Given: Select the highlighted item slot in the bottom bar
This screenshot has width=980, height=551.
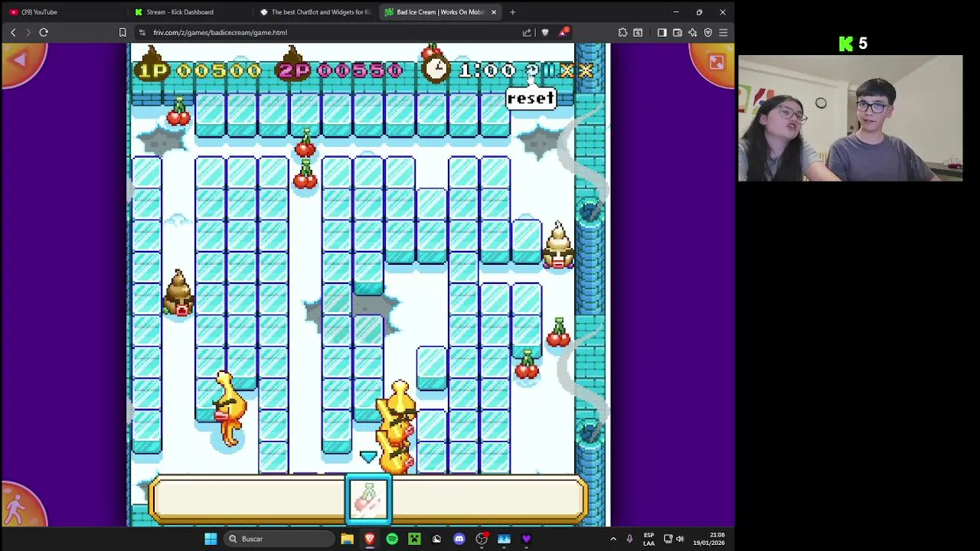Looking at the screenshot, I should [369, 498].
